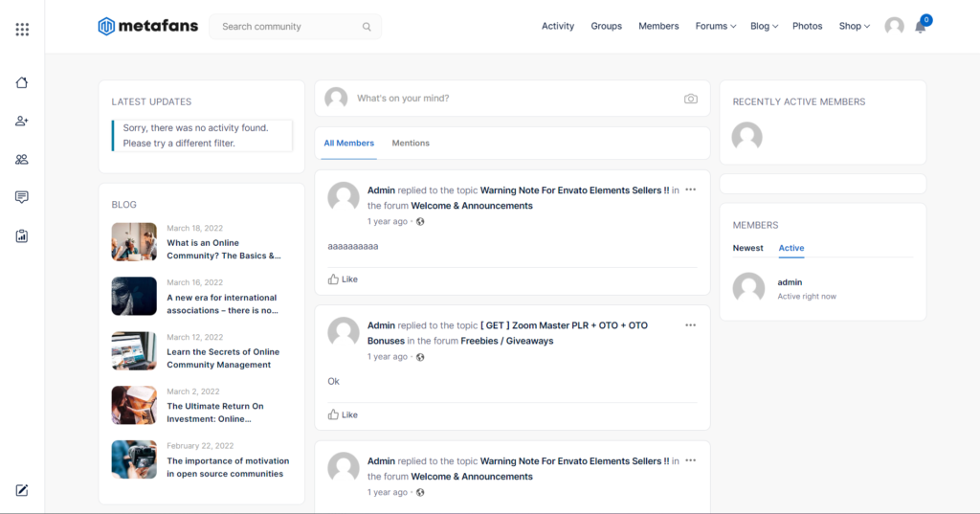
Task: Select the Newest members tab
Action: click(x=747, y=248)
